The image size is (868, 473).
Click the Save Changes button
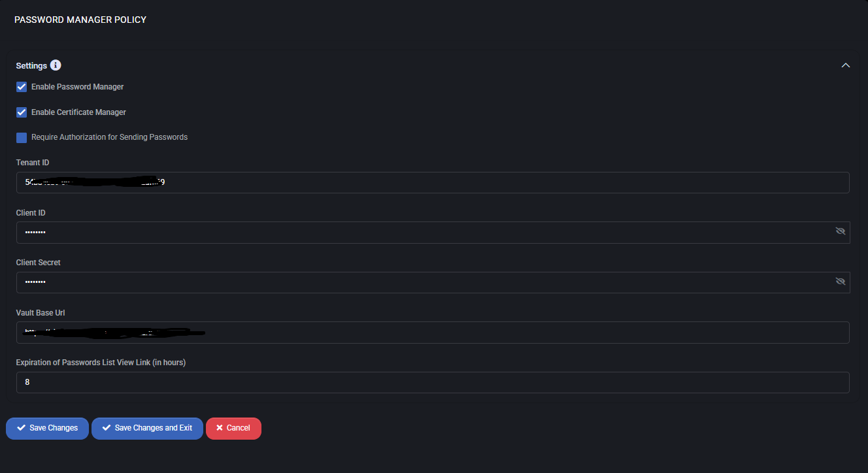(47, 429)
